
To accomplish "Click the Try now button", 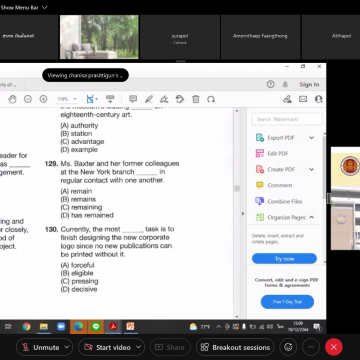I will [284, 259].
